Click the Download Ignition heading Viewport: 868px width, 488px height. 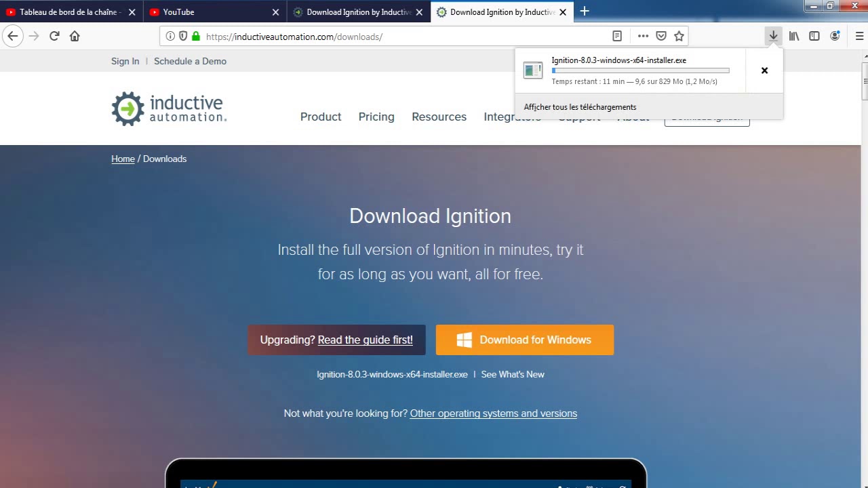pos(430,216)
